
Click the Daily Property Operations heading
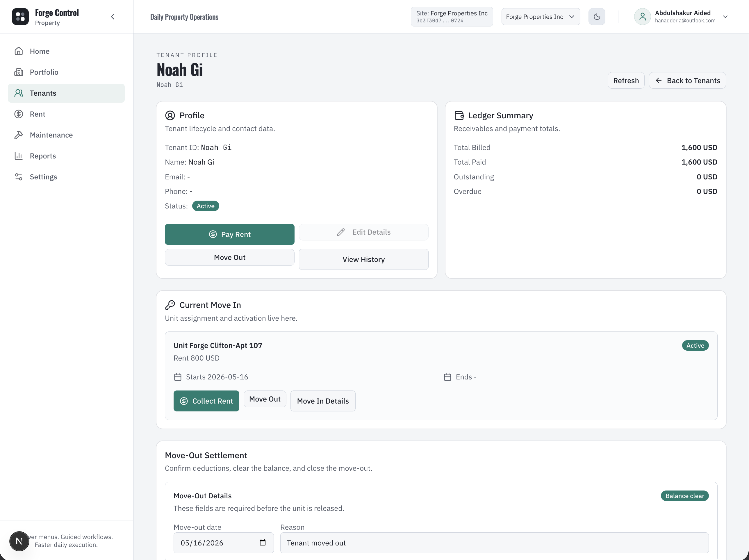click(184, 17)
